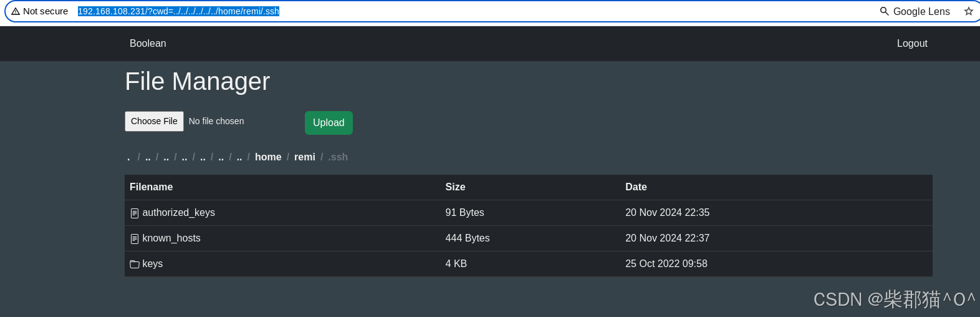Click the File Manager heading
This screenshot has width=980, height=317.
pyautogui.click(x=197, y=82)
